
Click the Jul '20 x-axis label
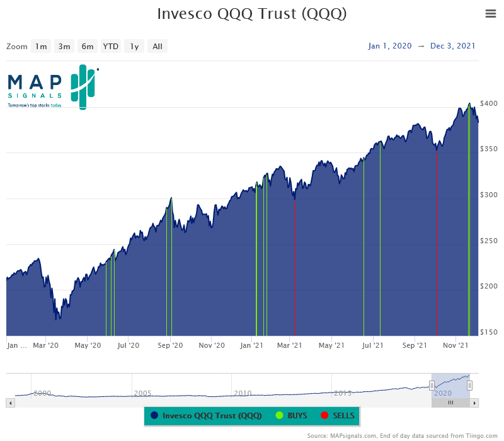(x=129, y=345)
